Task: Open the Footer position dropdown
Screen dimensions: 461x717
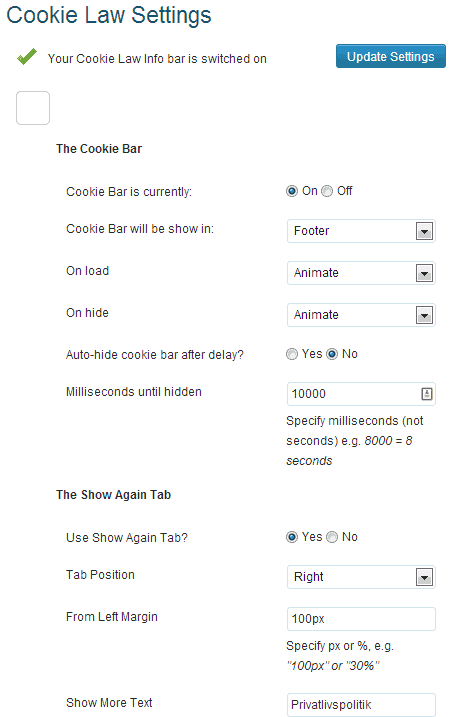Action: tap(361, 231)
